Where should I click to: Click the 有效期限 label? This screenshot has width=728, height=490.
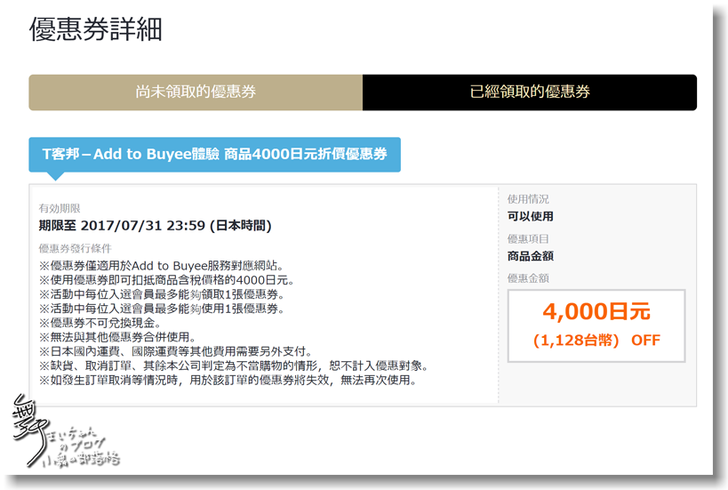[59, 208]
